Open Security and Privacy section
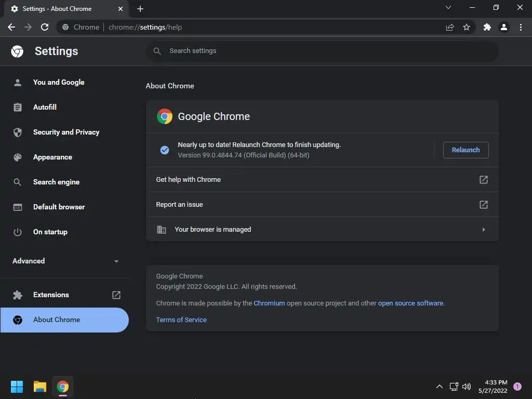532x399 pixels. pos(64,132)
